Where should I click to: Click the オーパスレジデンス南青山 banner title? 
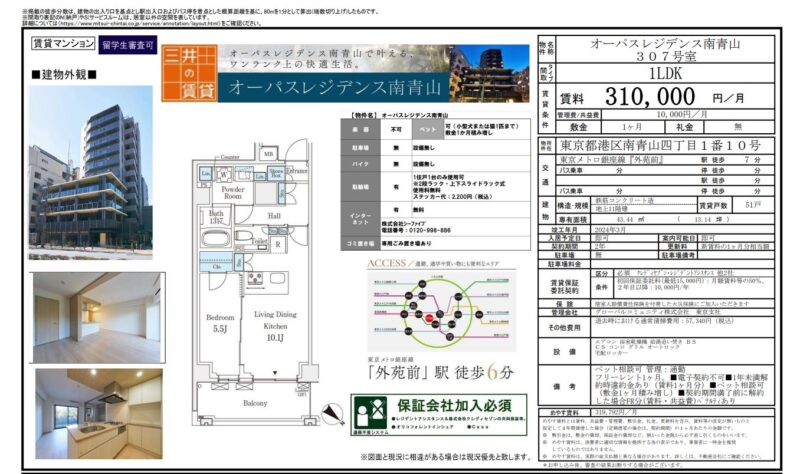(334, 87)
